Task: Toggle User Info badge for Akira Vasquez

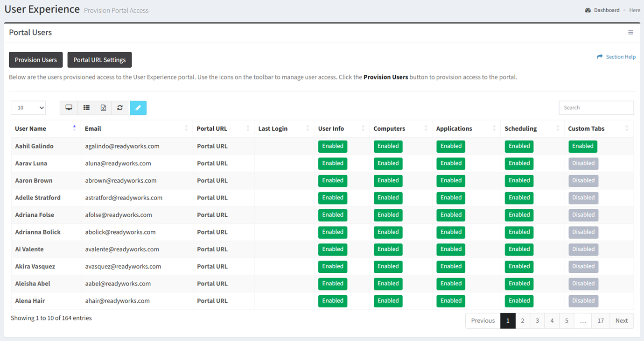Action: (333, 267)
